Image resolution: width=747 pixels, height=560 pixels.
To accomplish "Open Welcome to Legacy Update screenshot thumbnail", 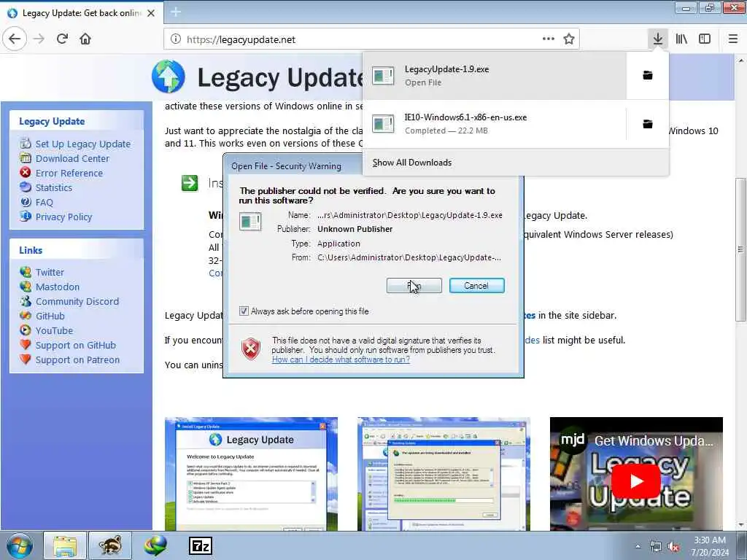I will click(x=251, y=474).
